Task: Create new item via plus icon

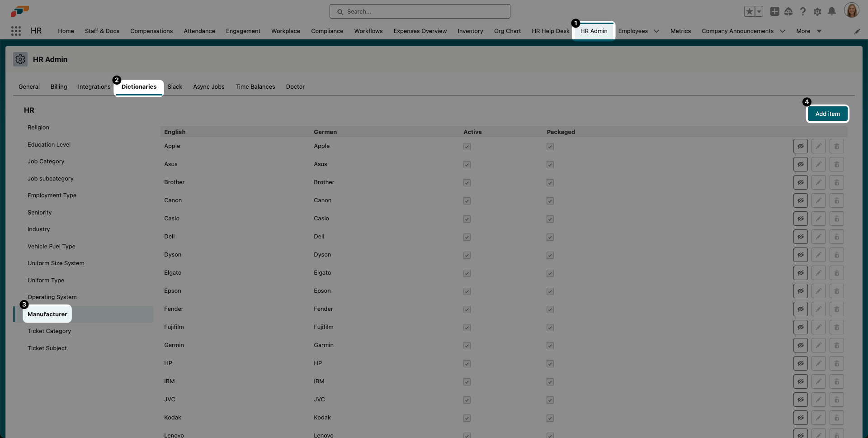Action: click(775, 11)
